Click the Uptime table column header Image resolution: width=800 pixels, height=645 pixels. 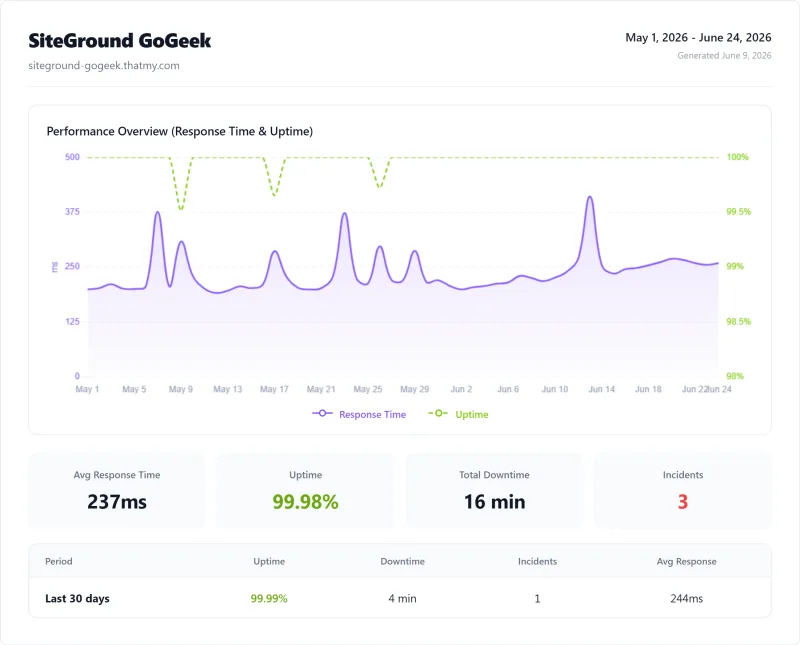click(x=269, y=561)
